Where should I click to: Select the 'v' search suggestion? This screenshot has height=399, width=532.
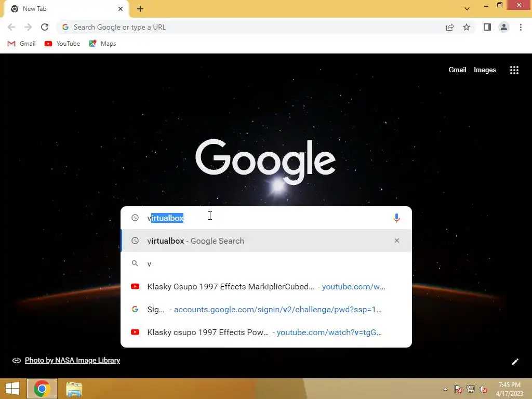267,263
